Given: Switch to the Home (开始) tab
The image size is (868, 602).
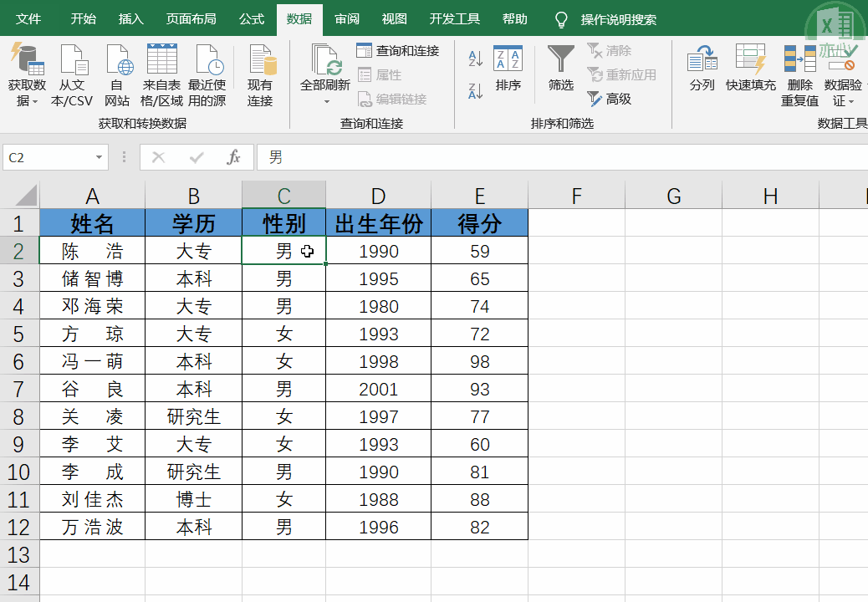Looking at the screenshot, I should 83,19.
